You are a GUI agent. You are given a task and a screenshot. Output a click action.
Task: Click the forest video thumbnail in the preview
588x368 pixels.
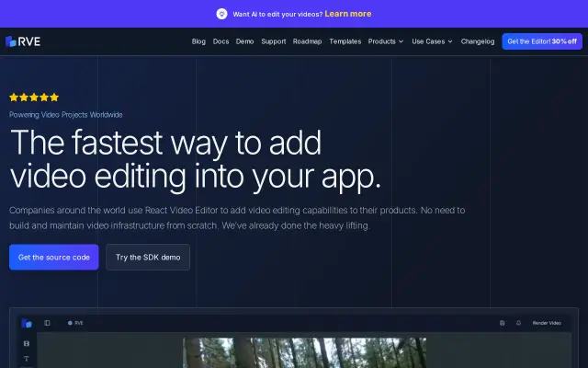304,352
